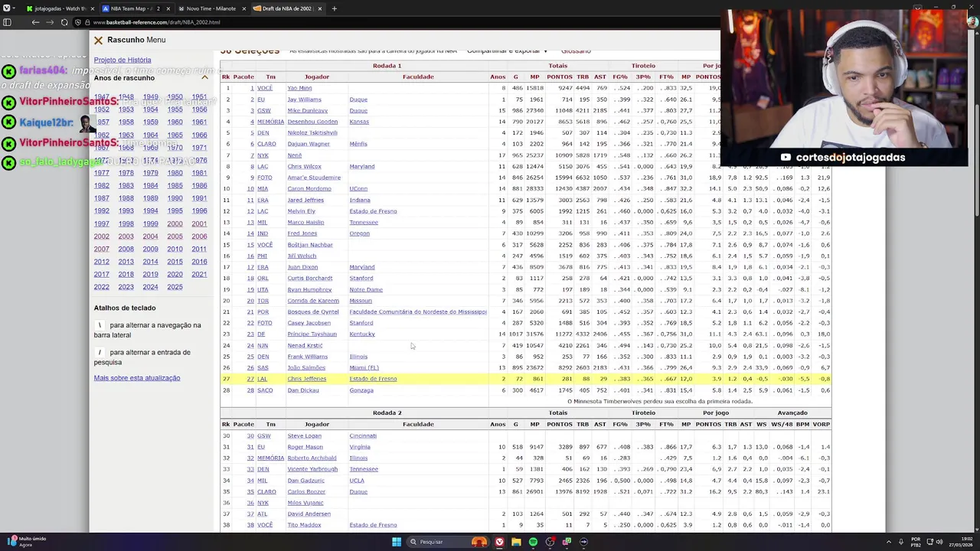Open the GSW team link for Mike Dunleavy

[263, 110]
